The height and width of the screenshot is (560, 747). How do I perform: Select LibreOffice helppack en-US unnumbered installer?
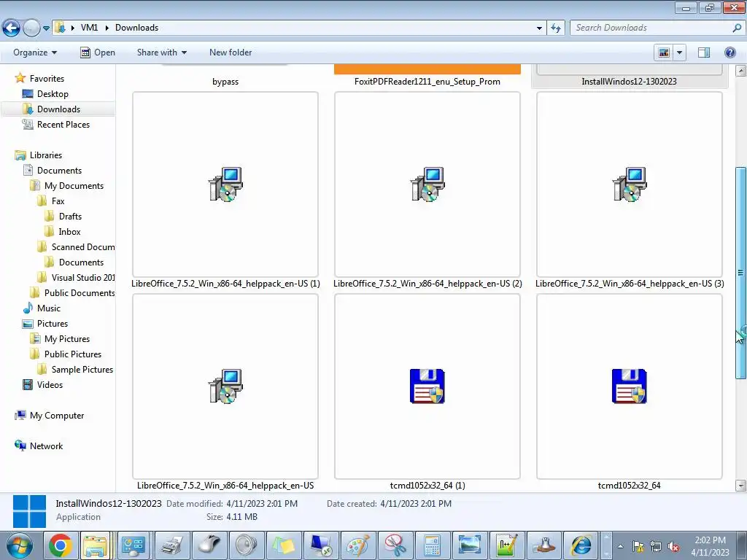click(x=225, y=386)
